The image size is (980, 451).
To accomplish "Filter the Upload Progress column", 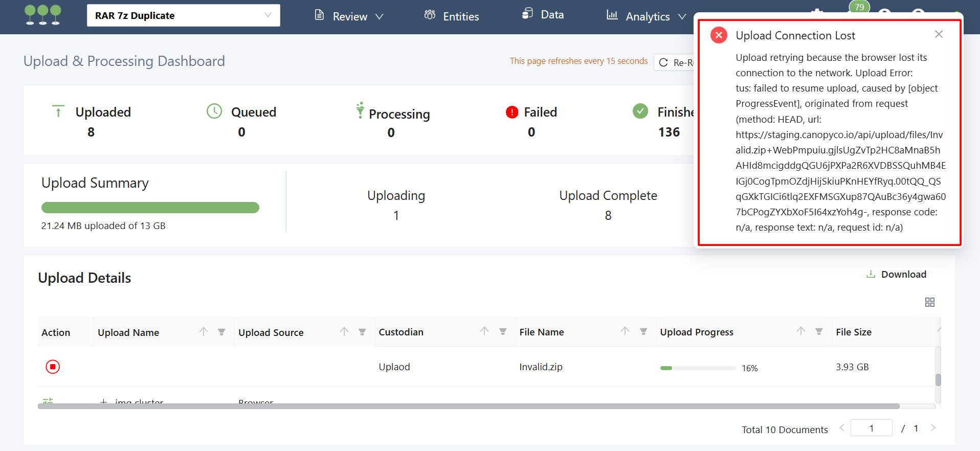I will click(819, 331).
